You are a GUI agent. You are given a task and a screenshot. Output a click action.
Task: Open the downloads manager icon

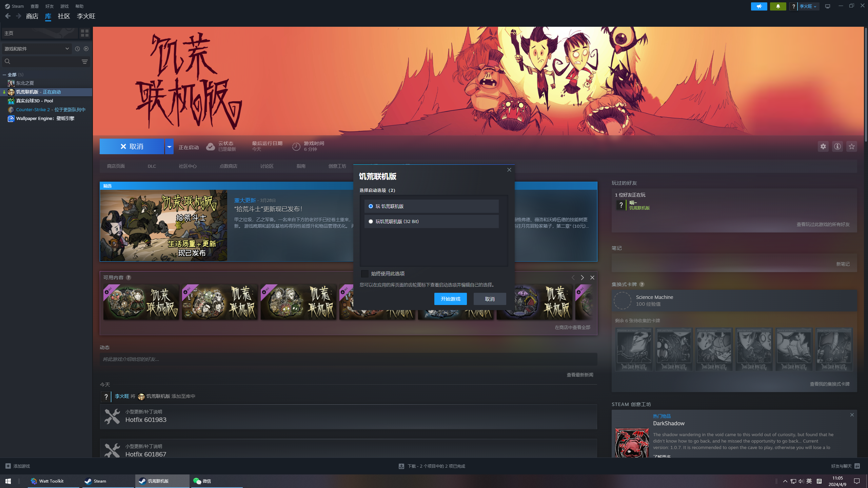pyautogui.click(x=401, y=466)
